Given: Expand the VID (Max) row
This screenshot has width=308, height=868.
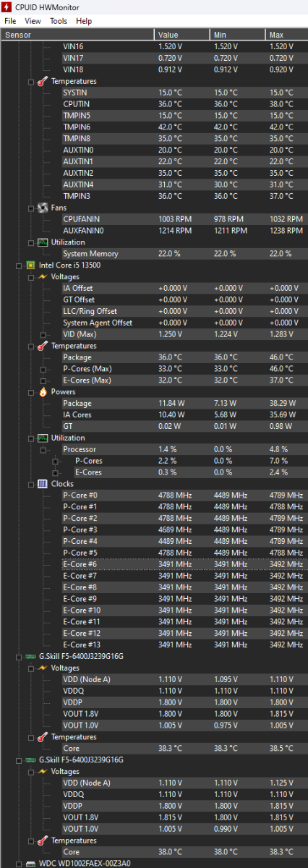Looking at the screenshot, I should point(43,335).
